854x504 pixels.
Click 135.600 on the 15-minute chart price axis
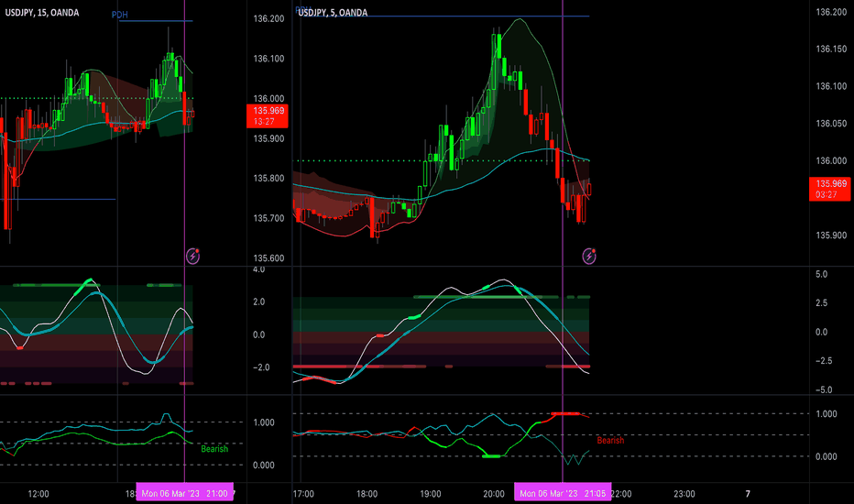(268, 258)
